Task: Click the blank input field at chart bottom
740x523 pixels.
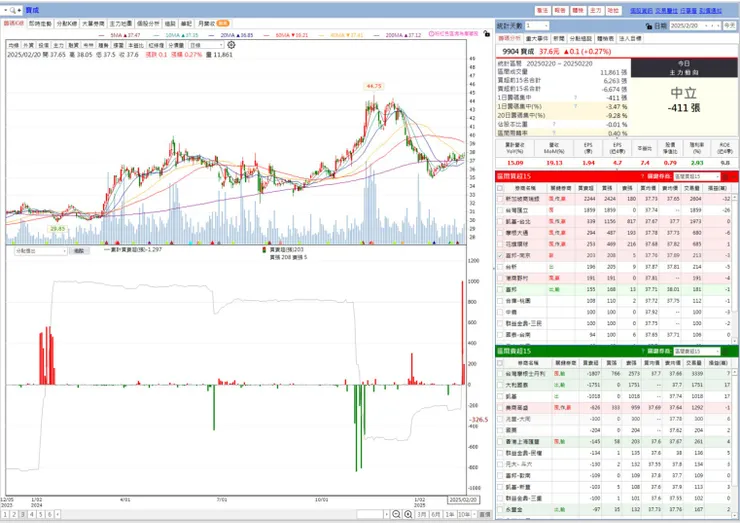Action: click(370, 514)
